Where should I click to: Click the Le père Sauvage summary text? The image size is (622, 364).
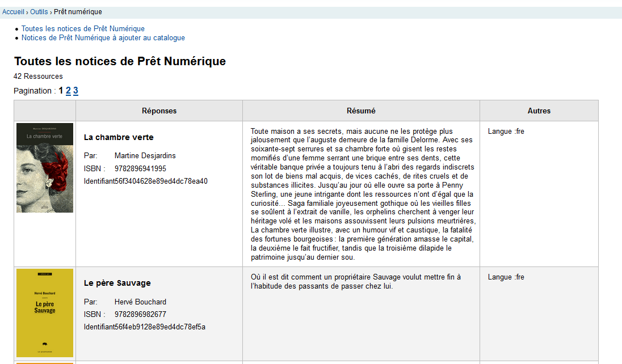point(356,282)
